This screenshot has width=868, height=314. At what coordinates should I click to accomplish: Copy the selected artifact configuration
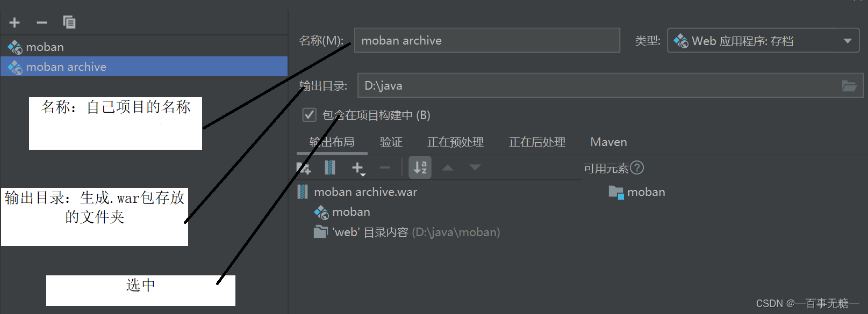[x=69, y=22]
